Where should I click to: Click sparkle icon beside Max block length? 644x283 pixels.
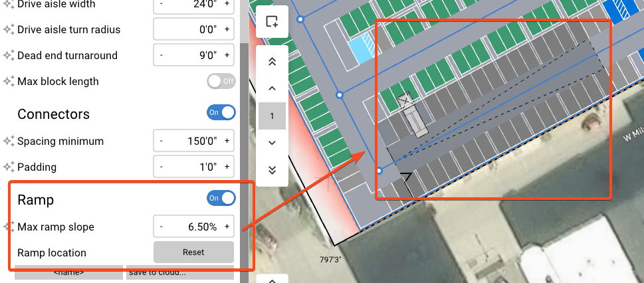[x=8, y=81]
